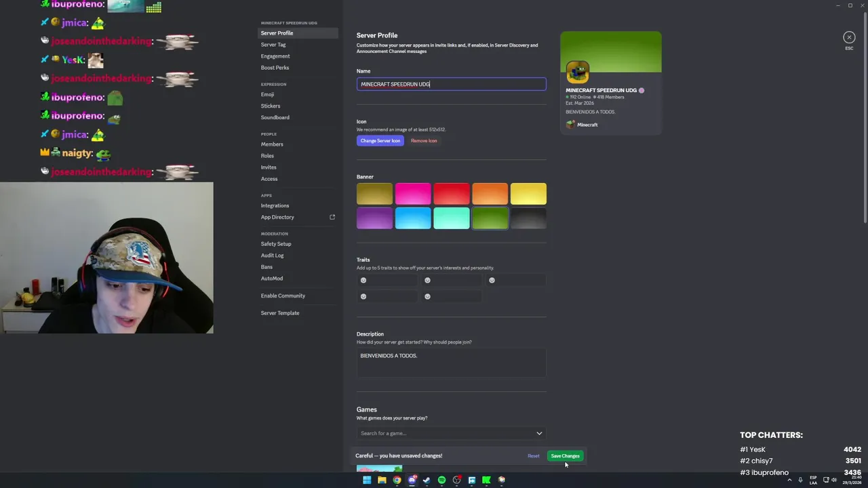Click the server icon in preview card
The width and height of the screenshot is (868, 488).
point(578,72)
